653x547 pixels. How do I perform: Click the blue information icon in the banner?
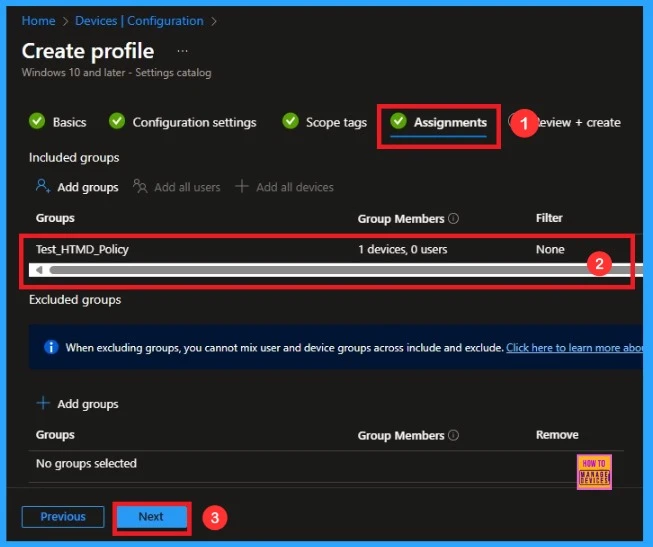51,348
